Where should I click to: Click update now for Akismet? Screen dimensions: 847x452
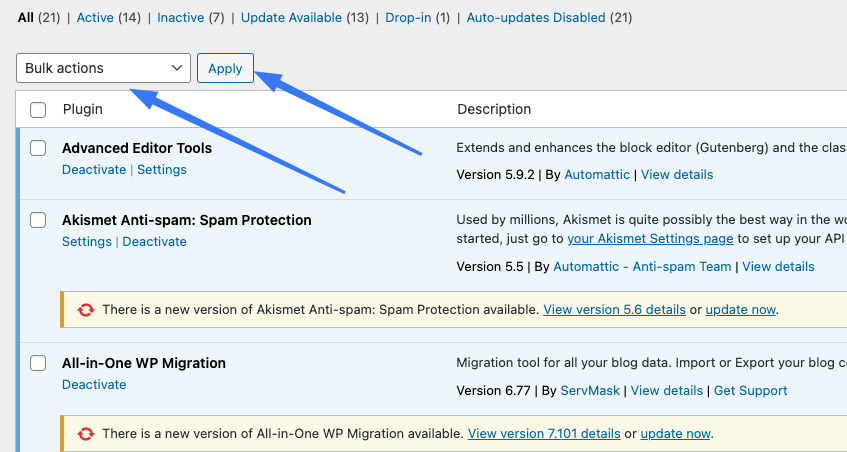tap(740, 310)
